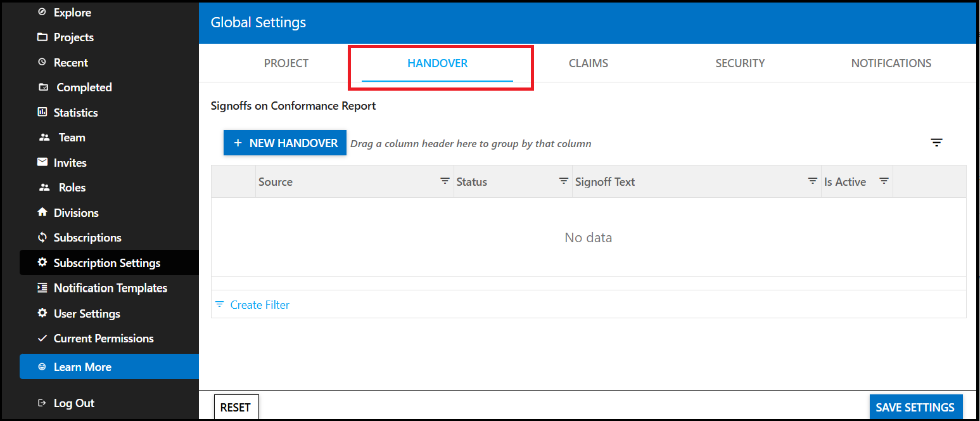
Task: Click the Projects folder icon
Action: pos(42,37)
